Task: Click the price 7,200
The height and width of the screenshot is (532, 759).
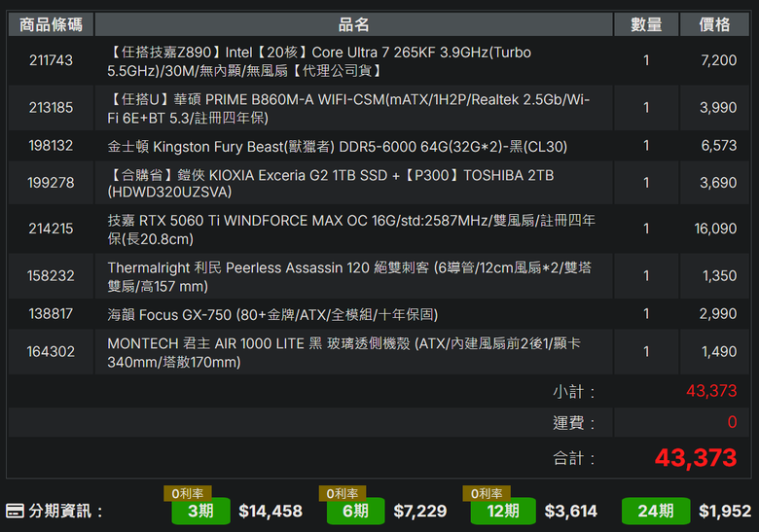Action: pos(719,60)
